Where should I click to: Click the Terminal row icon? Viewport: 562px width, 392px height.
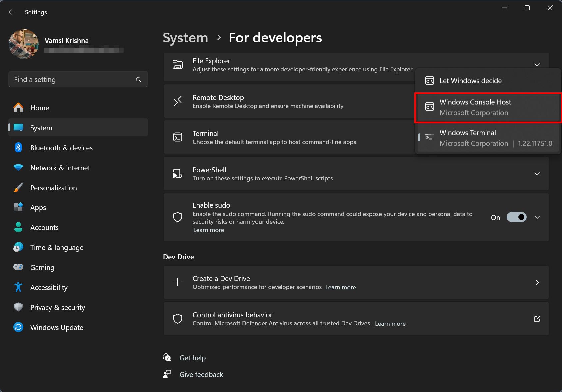[178, 137]
